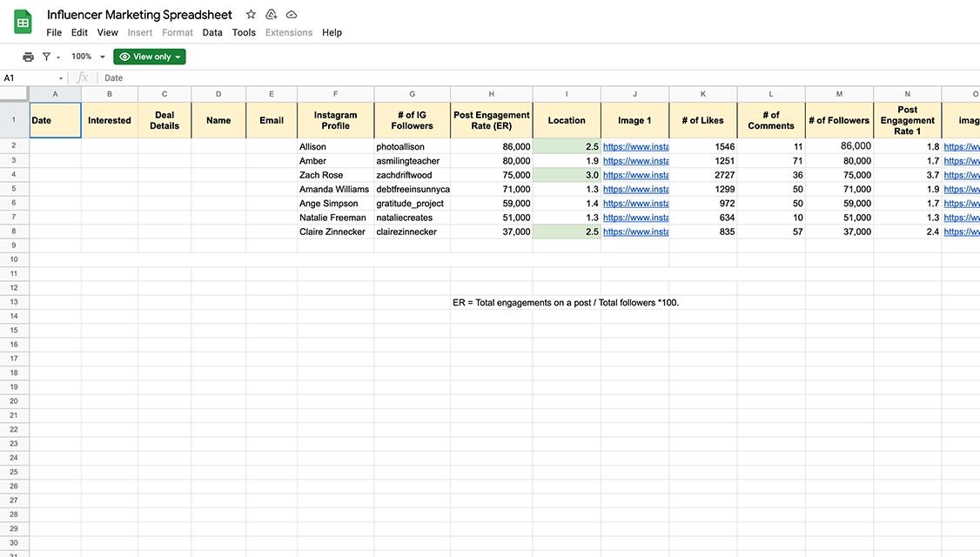Viewport: 980px width, 557px height.
Task: Open the Tools menu
Action: tap(244, 31)
